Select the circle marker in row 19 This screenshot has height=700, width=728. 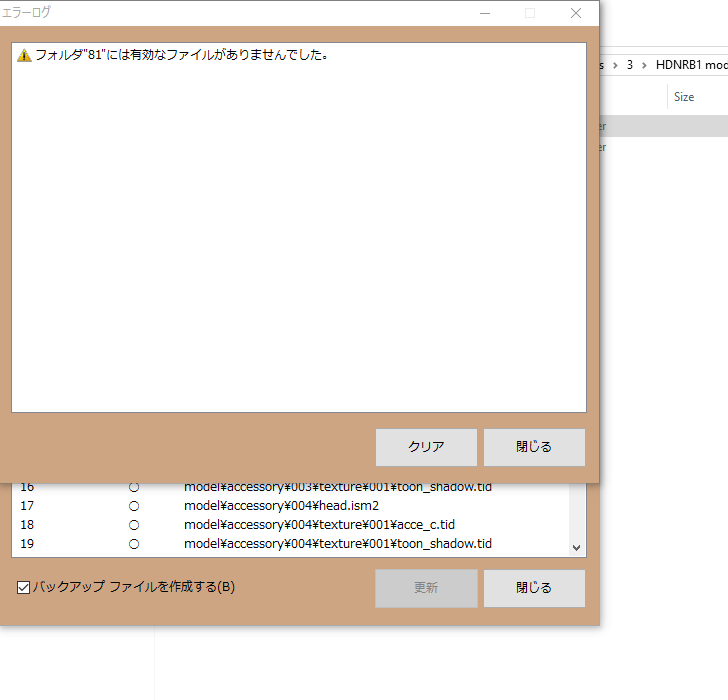(134, 544)
